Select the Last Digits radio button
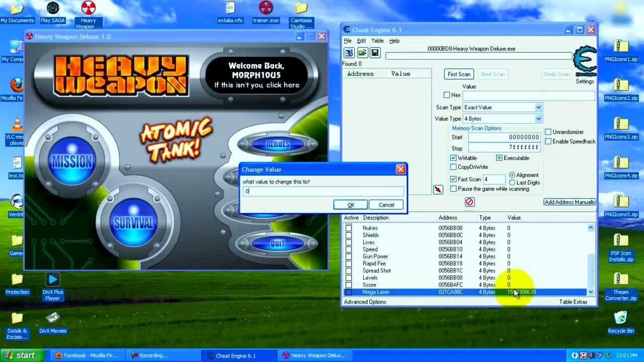Viewport: 644px width, 362px height. point(512,183)
